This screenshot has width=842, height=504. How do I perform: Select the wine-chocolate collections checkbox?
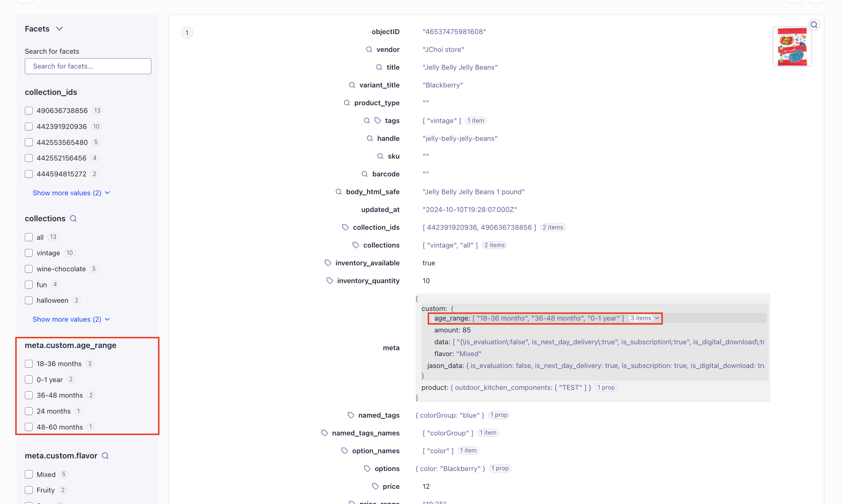(x=29, y=269)
